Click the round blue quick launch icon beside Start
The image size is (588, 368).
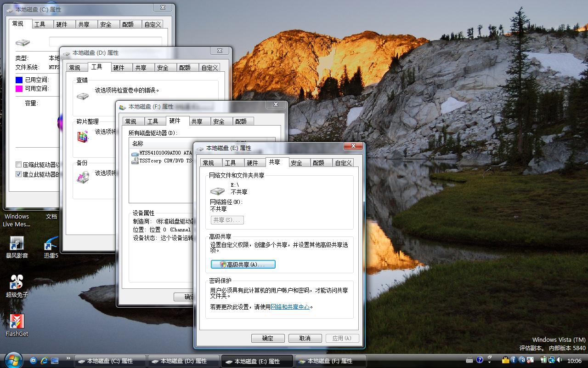pos(34,361)
